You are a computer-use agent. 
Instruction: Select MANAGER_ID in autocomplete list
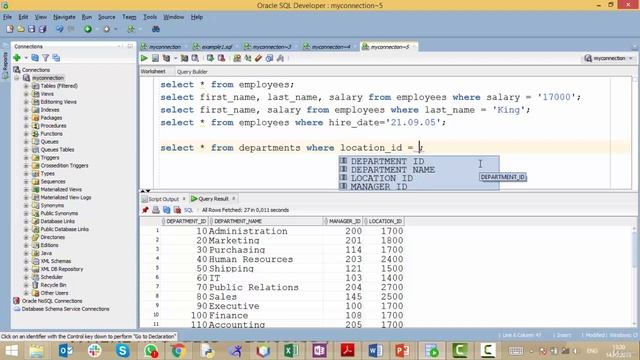379,187
